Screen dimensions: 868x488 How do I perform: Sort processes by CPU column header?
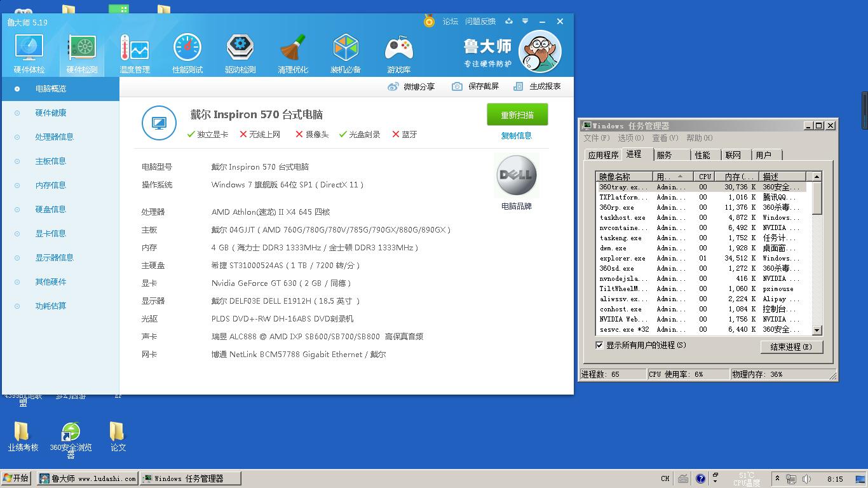(x=705, y=177)
